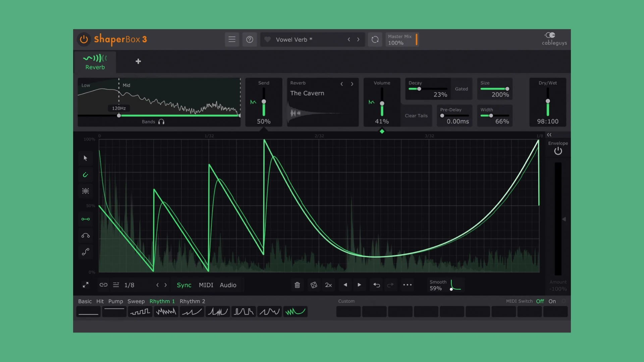
Task: Adjust the Pre-Delay slider
Action: [x=454, y=116]
